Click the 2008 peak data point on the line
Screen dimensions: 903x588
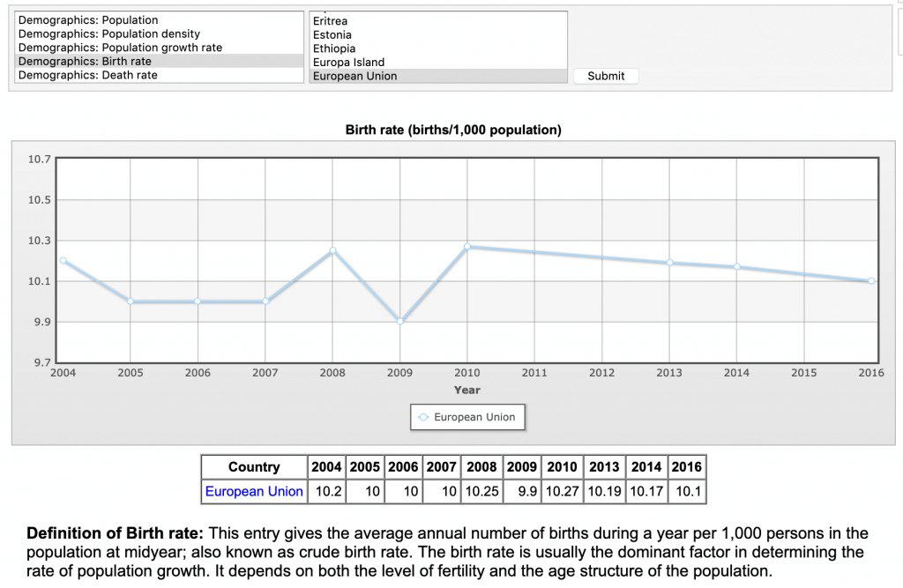pos(332,250)
